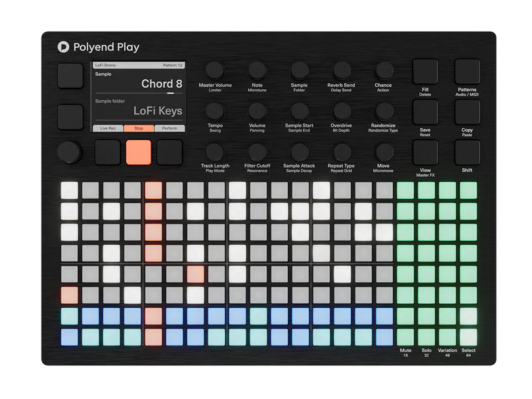The image size is (532, 399).
Task: Select the Tempo / Swing knob
Action: click(215, 111)
